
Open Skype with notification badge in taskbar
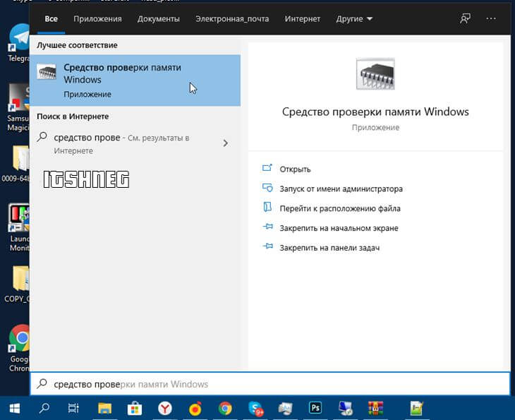click(256, 409)
